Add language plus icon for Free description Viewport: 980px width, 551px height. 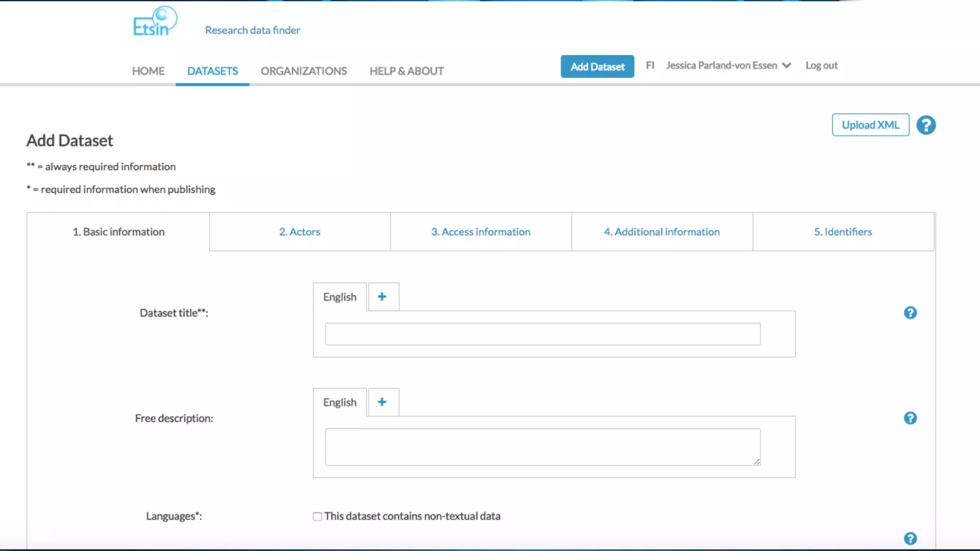tap(382, 402)
